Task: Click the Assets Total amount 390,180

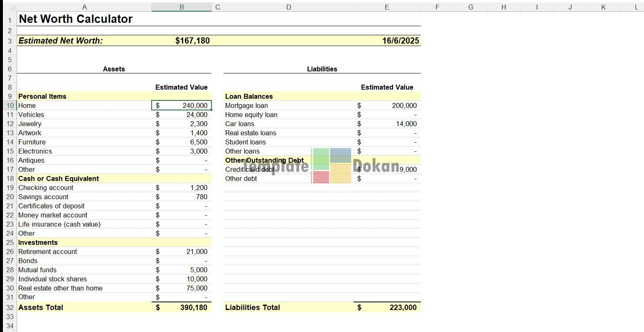Action: pyautogui.click(x=194, y=308)
